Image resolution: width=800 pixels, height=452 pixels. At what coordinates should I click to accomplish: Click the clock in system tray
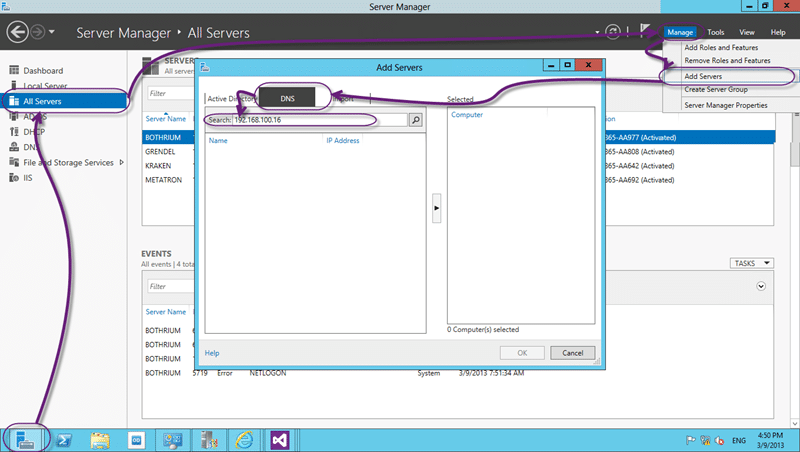[770, 440]
